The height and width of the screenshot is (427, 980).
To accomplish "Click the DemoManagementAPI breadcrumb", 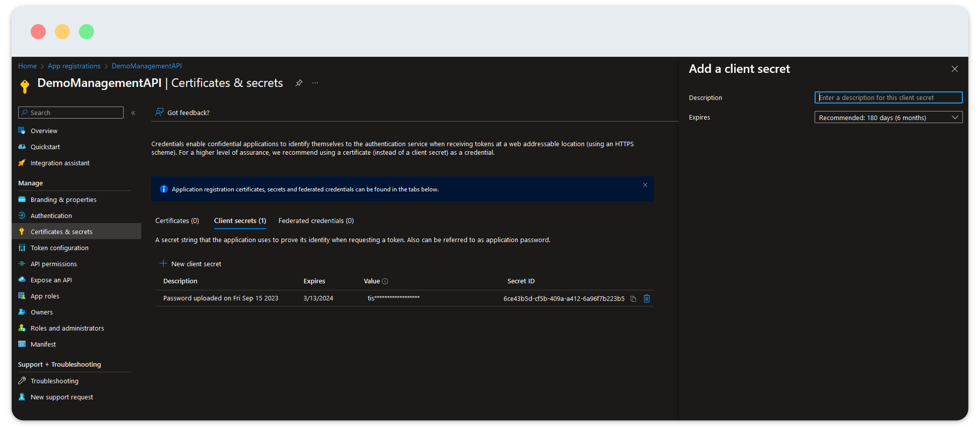I will coord(147,66).
